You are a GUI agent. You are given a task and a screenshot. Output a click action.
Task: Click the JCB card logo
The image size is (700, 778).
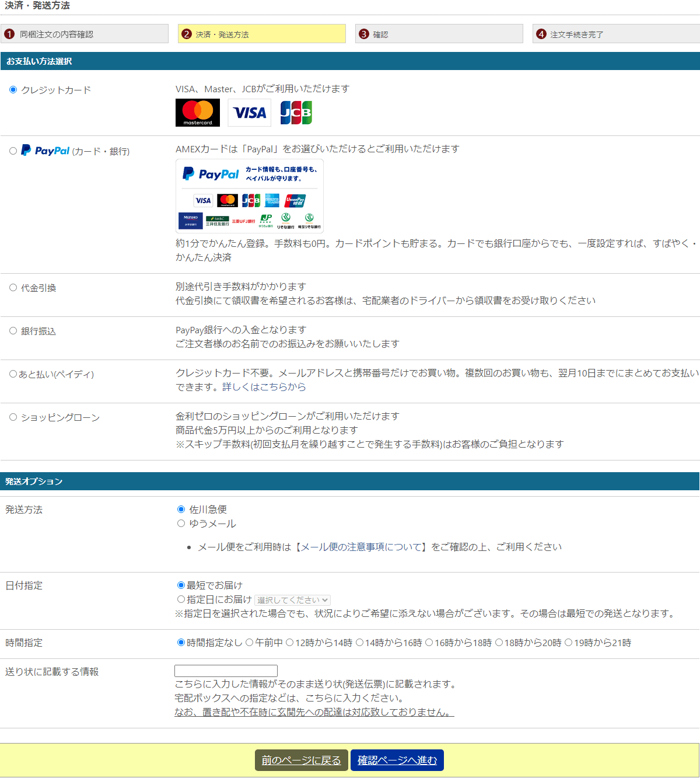click(x=296, y=113)
